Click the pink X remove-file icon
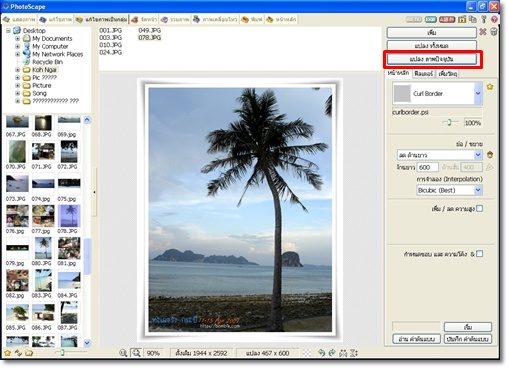Image resolution: width=508 pixels, height=368 pixels. (x=483, y=32)
